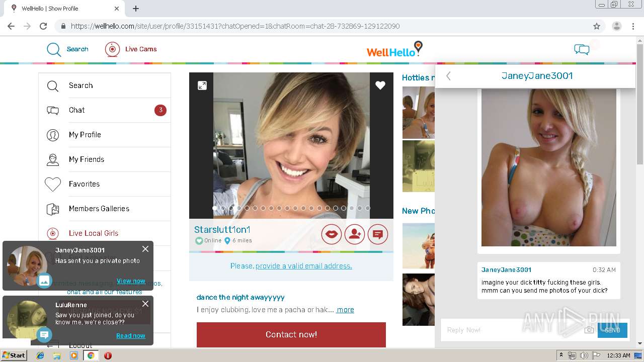This screenshot has width=644, height=362.
Task: Launch Internet Explorer from taskbar
Action: tap(40, 355)
